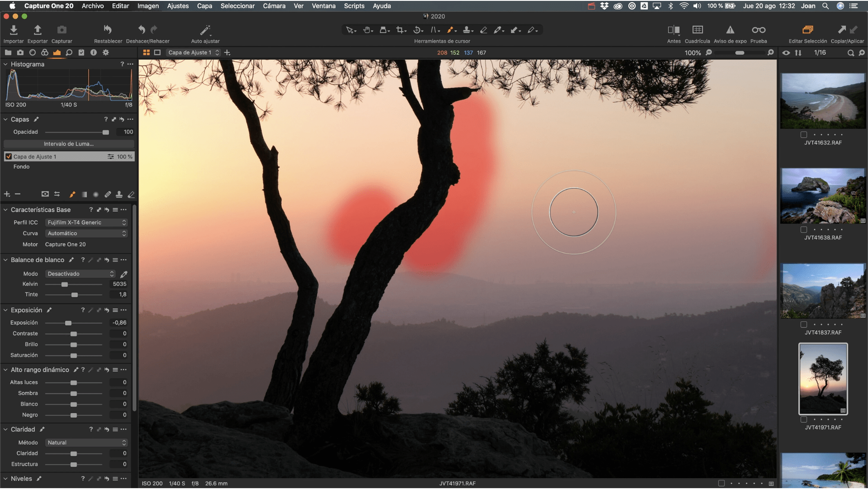The width and height of the screenshot is (868, 489).
Task: Click the Restablecer reset icon
Action: click(108, 30)
